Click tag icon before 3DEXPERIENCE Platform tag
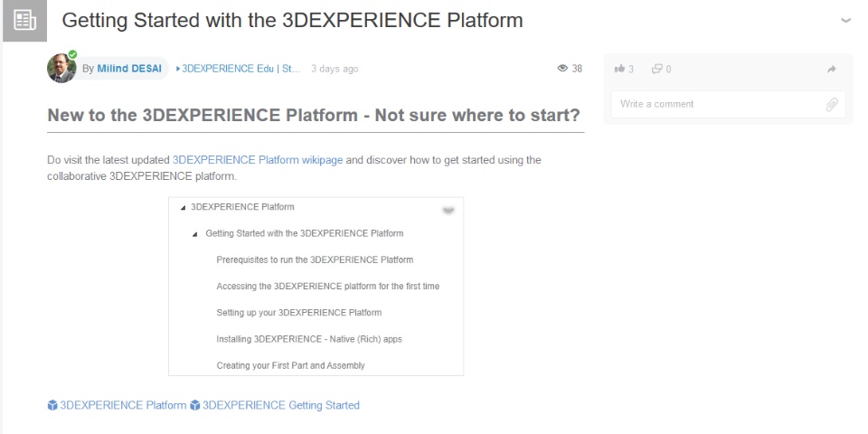Viewport: 868px width, 434px height. (52, 405)
